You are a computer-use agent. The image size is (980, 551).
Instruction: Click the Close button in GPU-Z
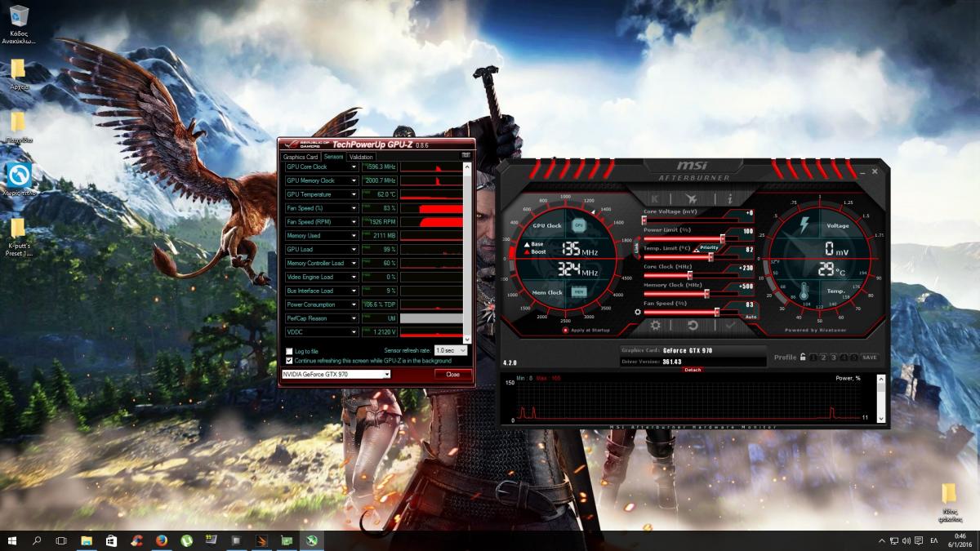pyautogui.click(x=453, y=374)
